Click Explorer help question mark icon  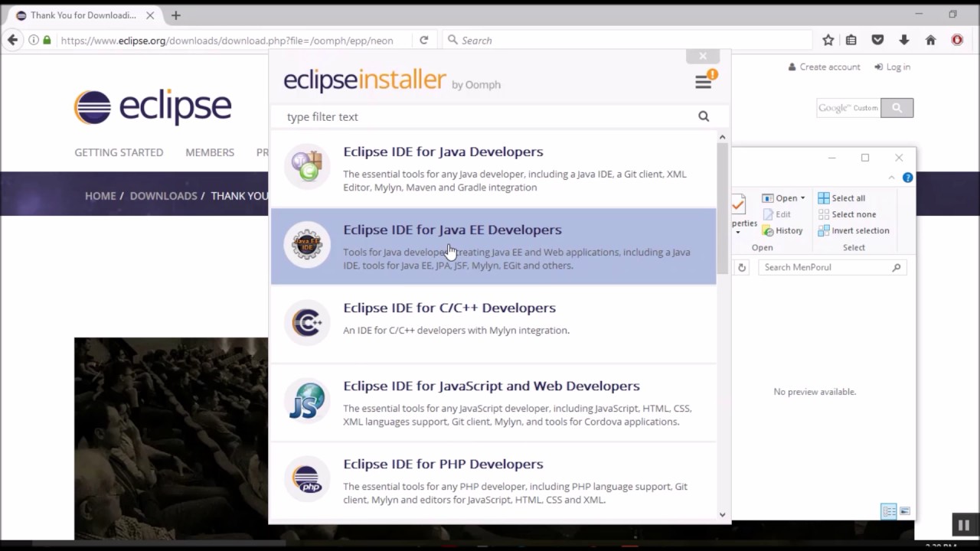(x=907, y=178)
